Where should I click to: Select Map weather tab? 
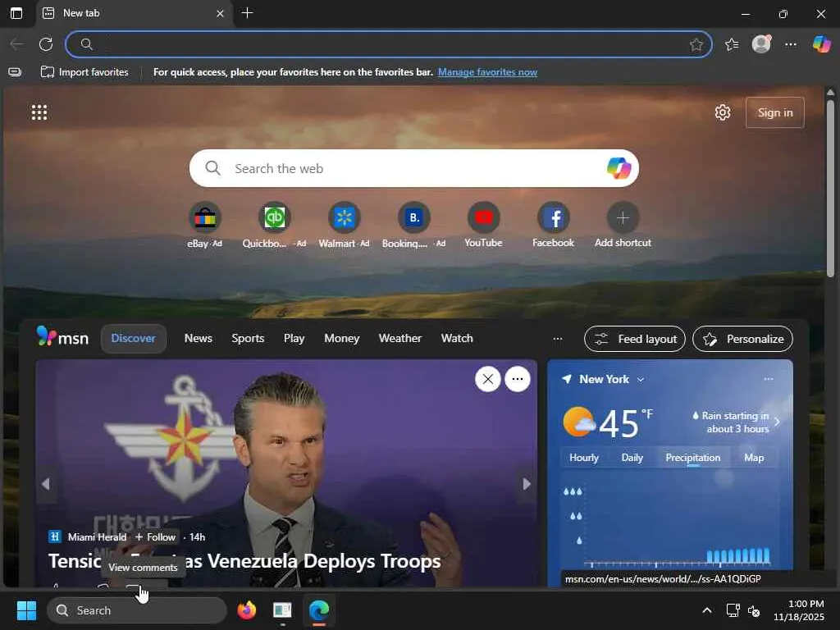(x=754, y=458)
